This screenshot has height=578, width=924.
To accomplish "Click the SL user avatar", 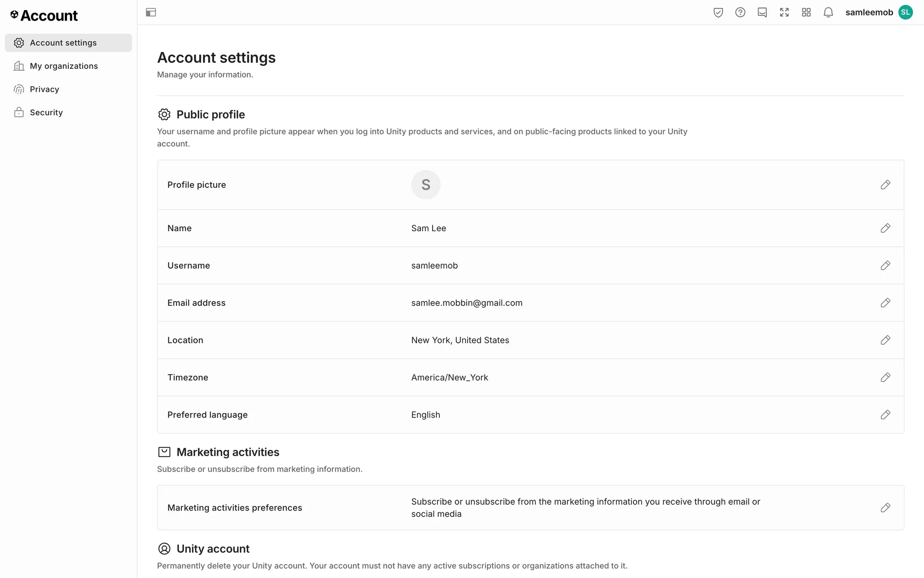I will [905, 13].
